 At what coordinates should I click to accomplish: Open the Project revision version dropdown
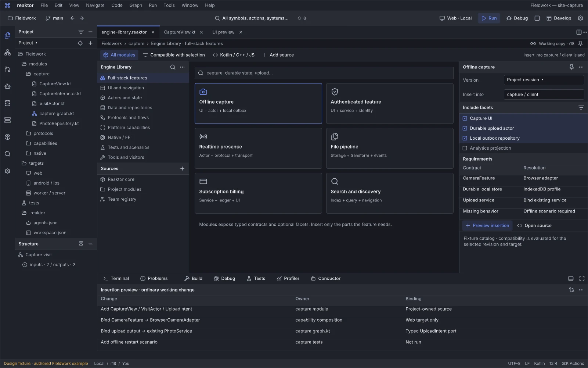(544, 80)
